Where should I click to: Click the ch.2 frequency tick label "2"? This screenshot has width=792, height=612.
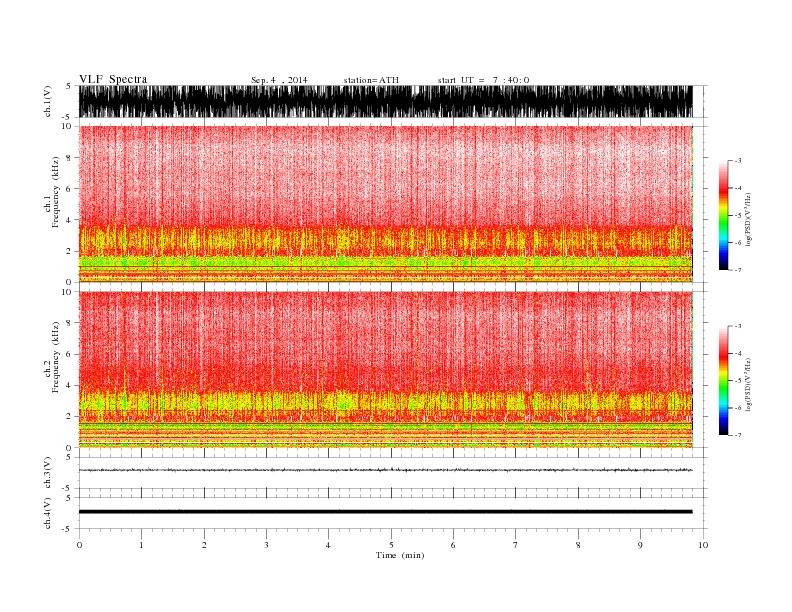[69, 417]
